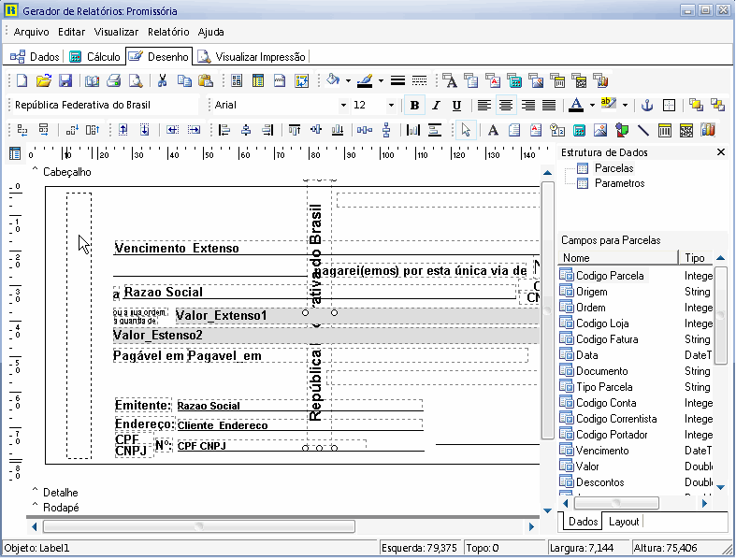
Task: Set text alignment to left
Action: click(483, 105)
